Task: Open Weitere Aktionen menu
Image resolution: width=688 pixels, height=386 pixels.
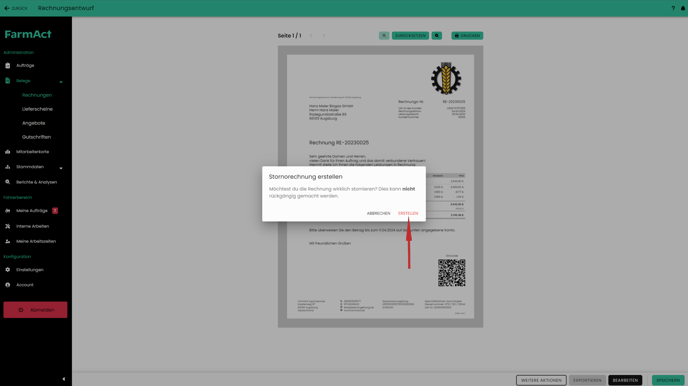Action: [x=541, y=380]
